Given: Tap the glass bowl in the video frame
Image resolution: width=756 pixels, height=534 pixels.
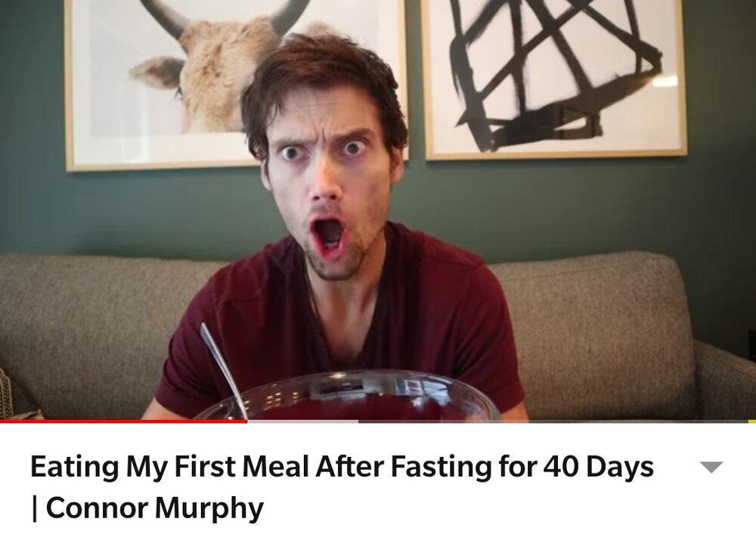Looking at the screenshot, I should 347,396.
